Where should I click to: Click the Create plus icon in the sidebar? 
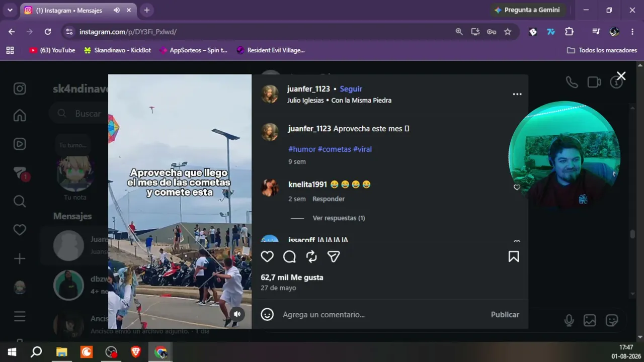point(20,258)
